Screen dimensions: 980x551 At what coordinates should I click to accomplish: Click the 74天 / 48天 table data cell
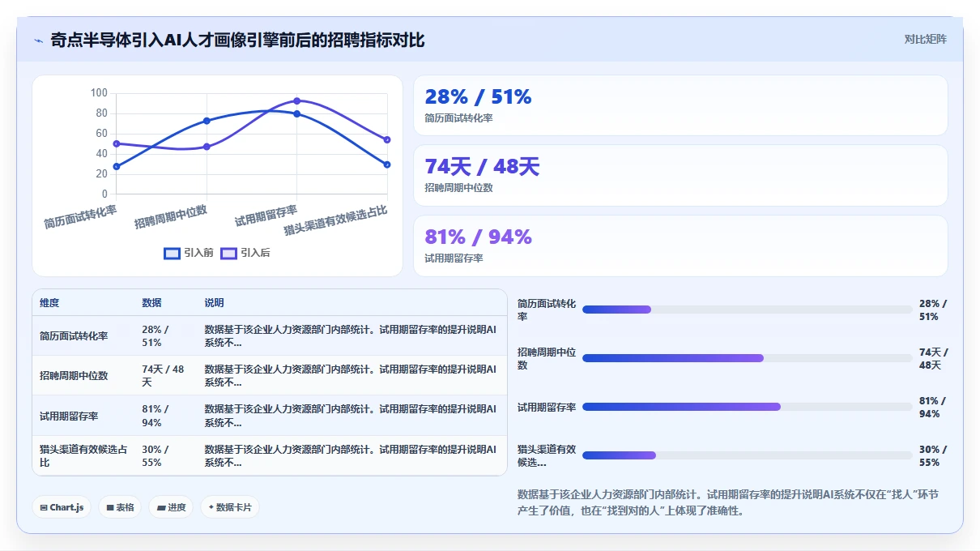pyautogui.click(x=166, y=375)
